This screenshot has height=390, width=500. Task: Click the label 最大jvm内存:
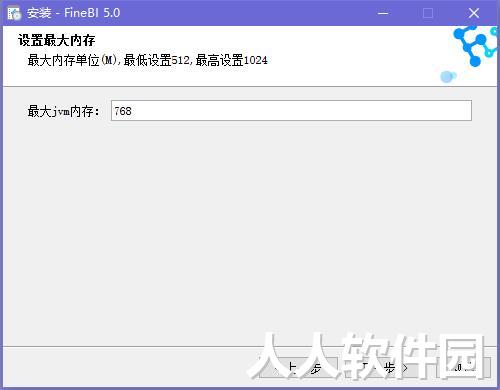(63, 111)
